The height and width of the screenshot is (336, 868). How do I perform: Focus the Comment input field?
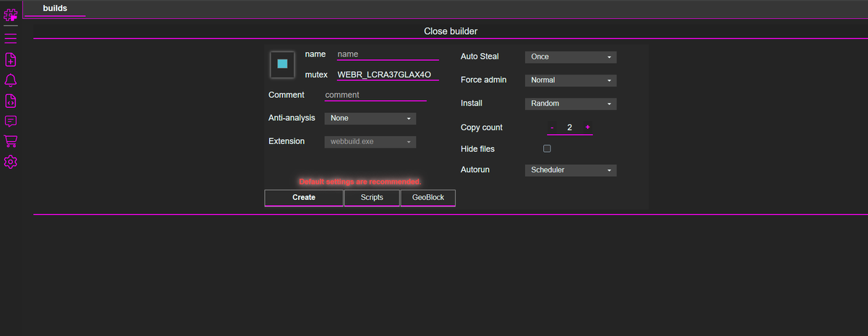tap(375, 95)
